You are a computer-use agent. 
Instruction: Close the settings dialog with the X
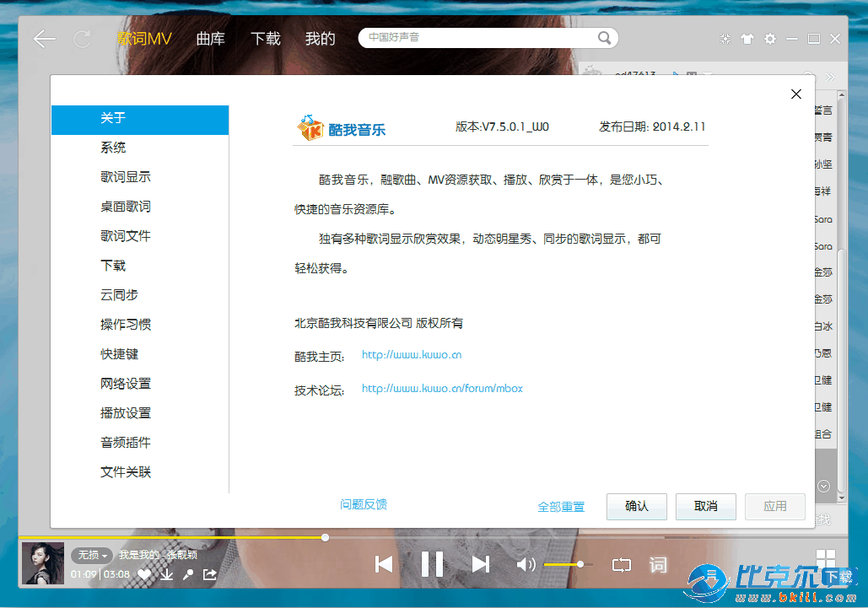pos(796,94)
